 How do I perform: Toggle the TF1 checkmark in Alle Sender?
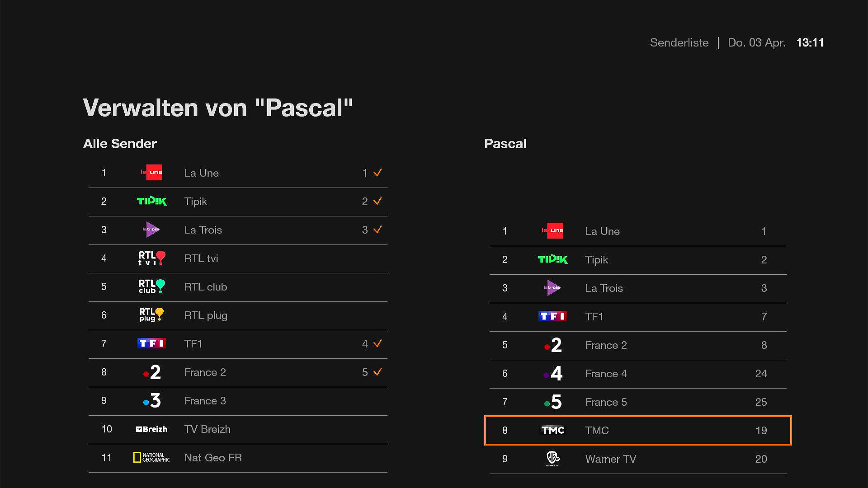(377, 343)
